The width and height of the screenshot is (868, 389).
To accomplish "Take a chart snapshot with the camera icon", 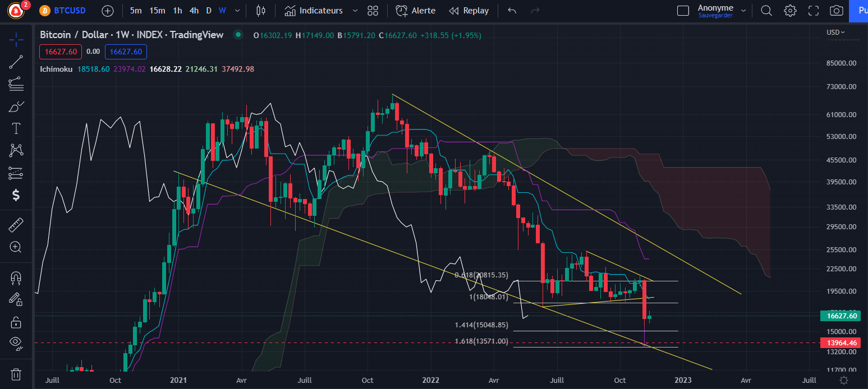I will (x=835, y=10).
